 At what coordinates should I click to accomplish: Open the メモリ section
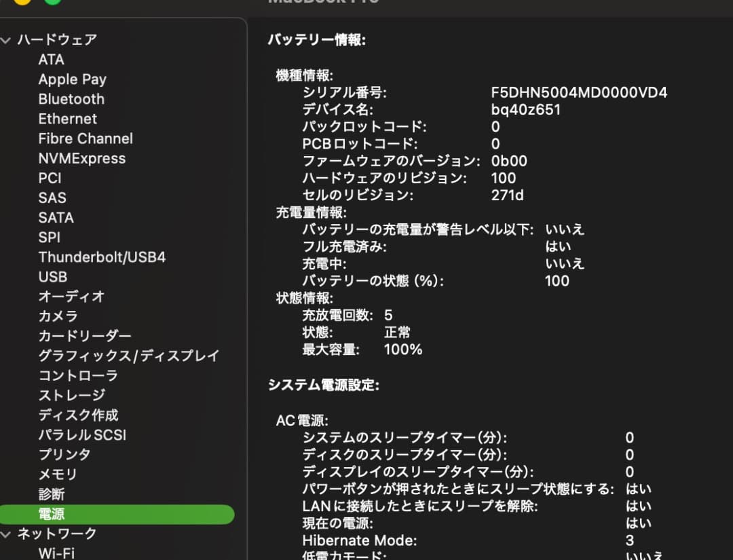58,474
